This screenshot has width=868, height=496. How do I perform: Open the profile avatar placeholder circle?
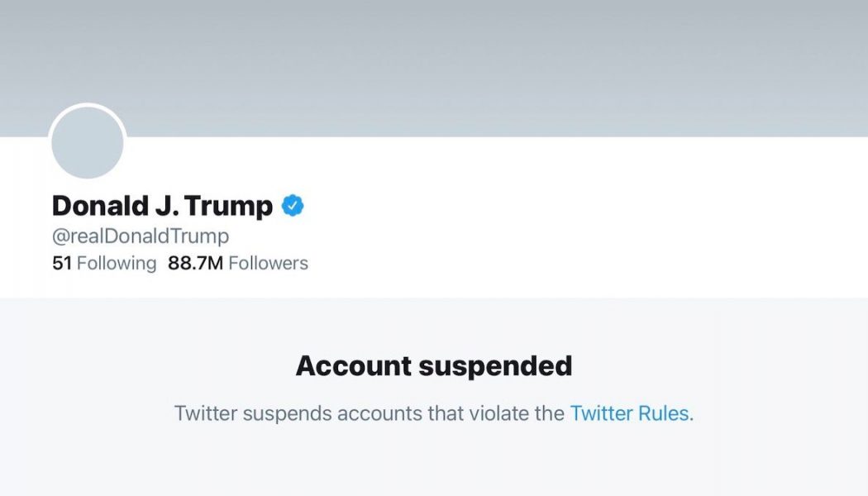(x=88, y=142)
